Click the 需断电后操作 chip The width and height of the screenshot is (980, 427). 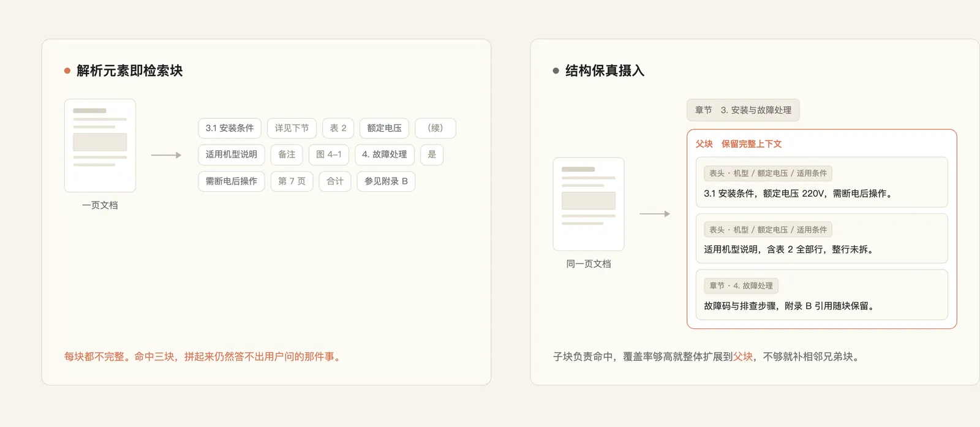(232, 181)
